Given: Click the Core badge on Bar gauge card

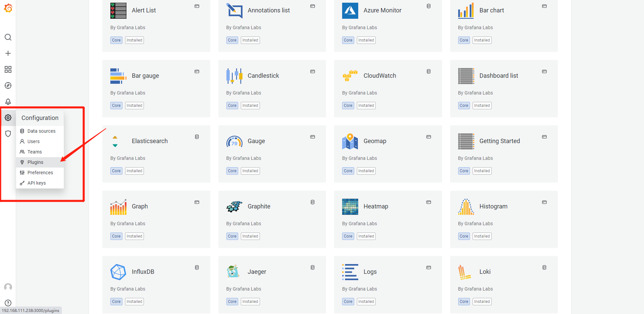Looking at the screenshot, I should (116, 106).
